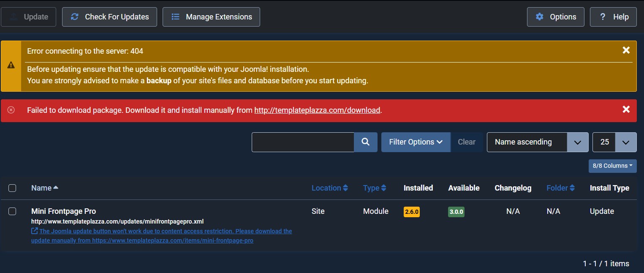Sort by Location column arrows icon

345,188
